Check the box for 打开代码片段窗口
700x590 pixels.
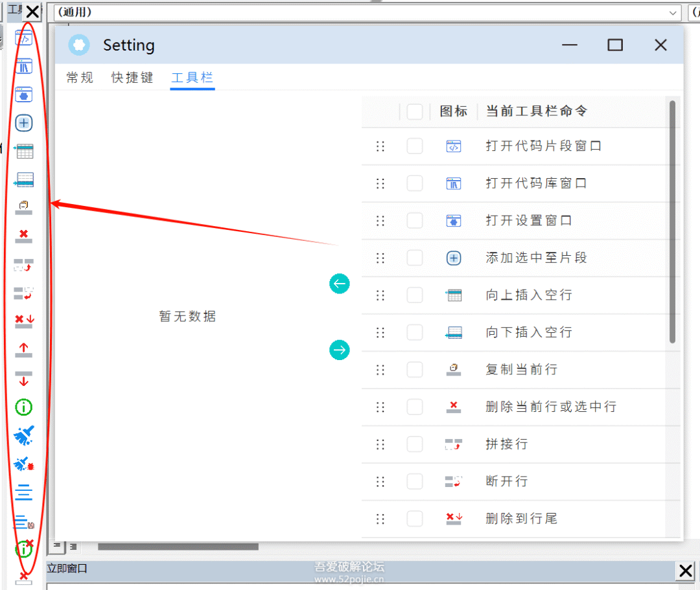(x=415, y=146)
